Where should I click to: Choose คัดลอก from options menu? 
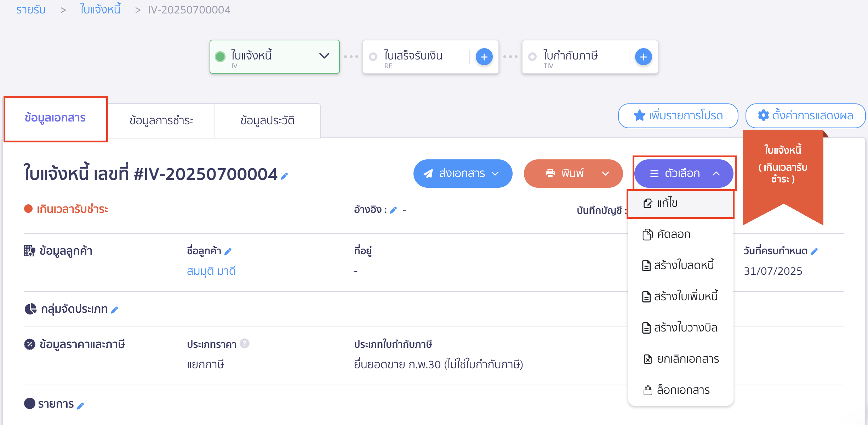680,234
